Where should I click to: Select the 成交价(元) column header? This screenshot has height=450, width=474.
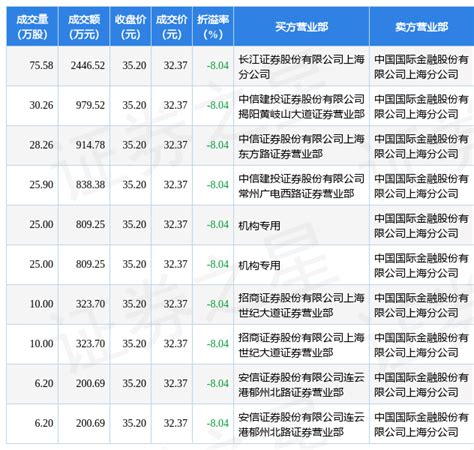point(172,27)
